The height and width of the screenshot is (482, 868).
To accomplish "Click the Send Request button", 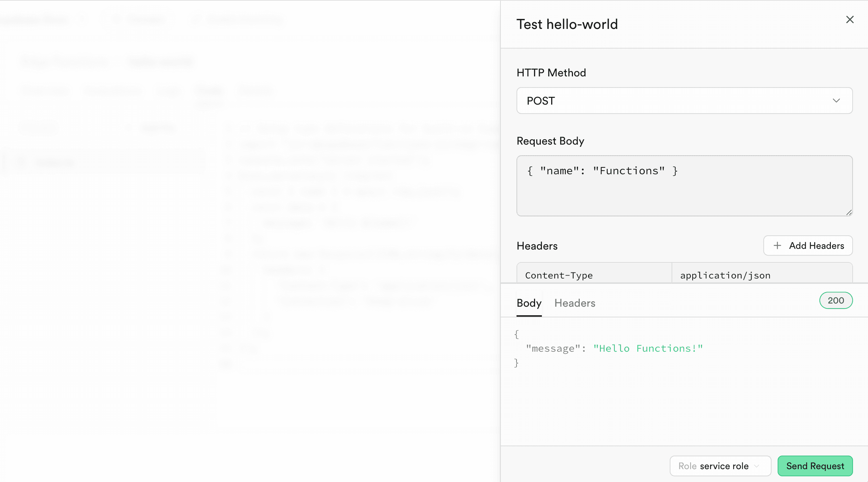I will (x=815, y=466).
